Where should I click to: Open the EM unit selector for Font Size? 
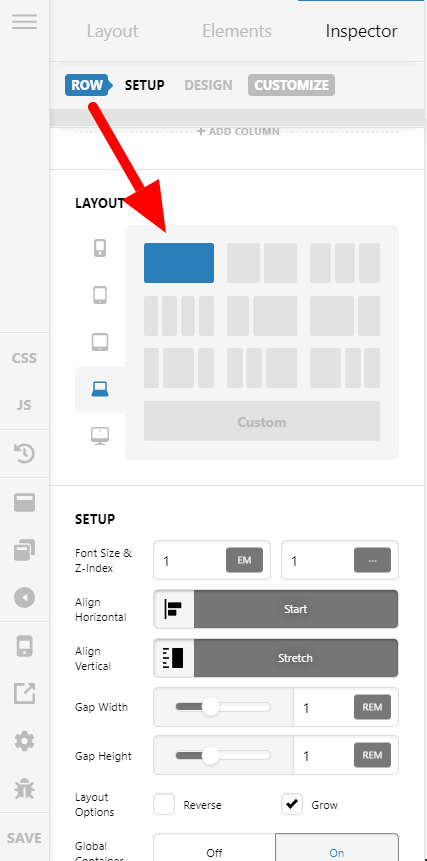[244, 560]
